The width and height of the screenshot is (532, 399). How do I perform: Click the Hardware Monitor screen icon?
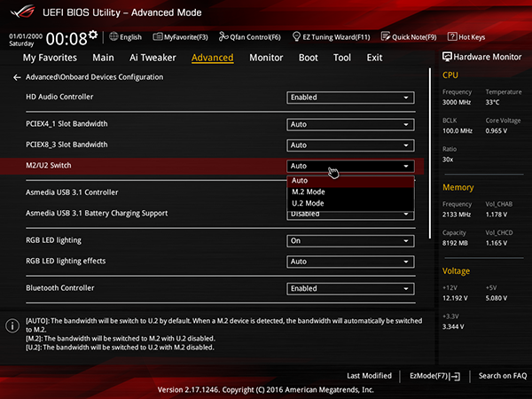(x=447, y=57)
